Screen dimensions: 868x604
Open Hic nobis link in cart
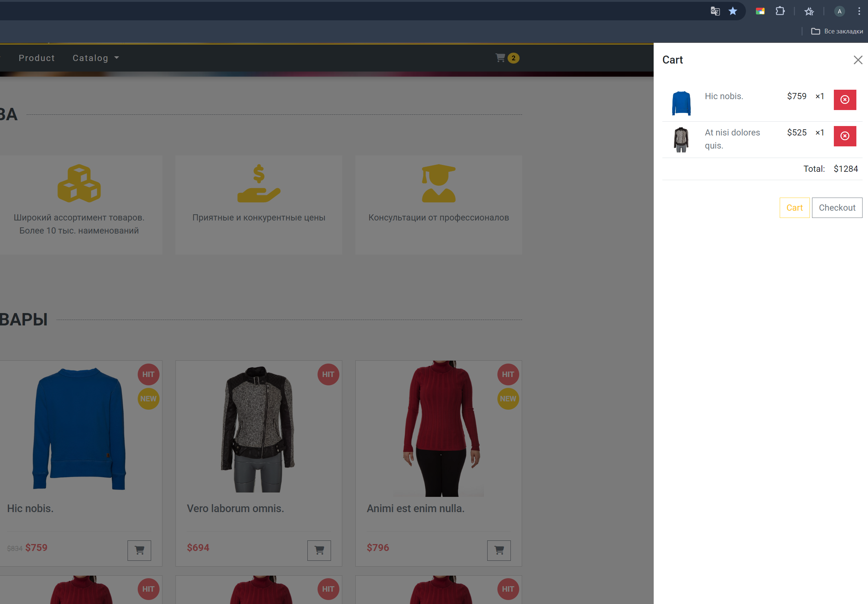point(724,96)
